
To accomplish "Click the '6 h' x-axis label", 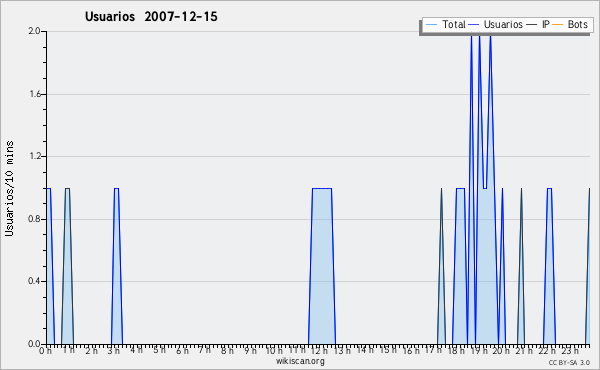I will (182, 350).
